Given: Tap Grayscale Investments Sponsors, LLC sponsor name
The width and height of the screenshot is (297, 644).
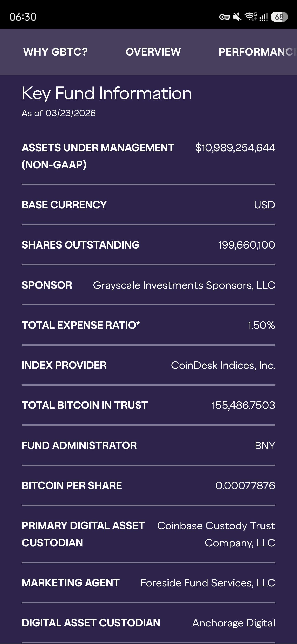Looking at the screenshot, I should 184,285.
